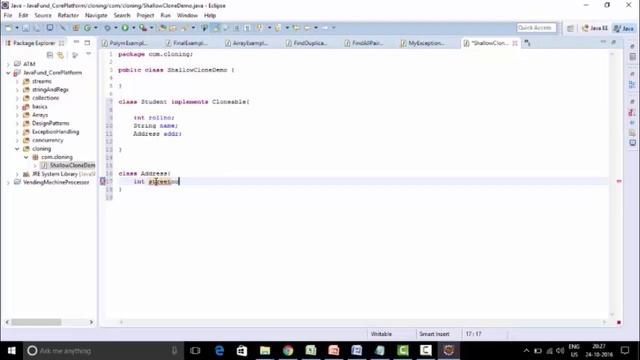This screenshot has width=640, height=360.
Task: Expand the VendingMachineProcessor project
Action: pos(8,182)
